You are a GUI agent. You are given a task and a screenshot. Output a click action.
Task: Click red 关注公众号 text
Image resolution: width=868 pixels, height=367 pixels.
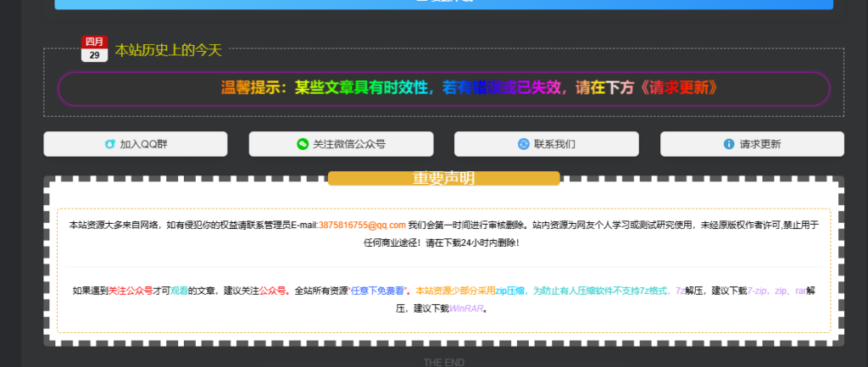tap(130, 291)
